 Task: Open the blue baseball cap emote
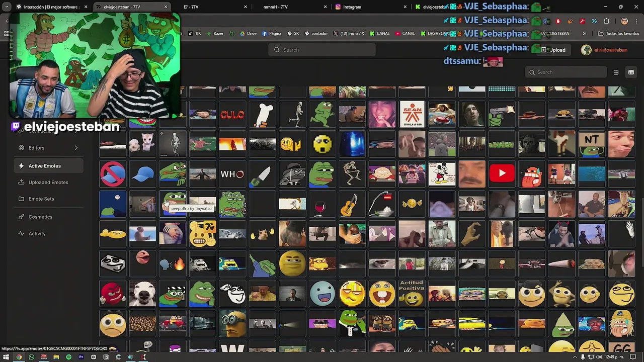pos(143,174)
